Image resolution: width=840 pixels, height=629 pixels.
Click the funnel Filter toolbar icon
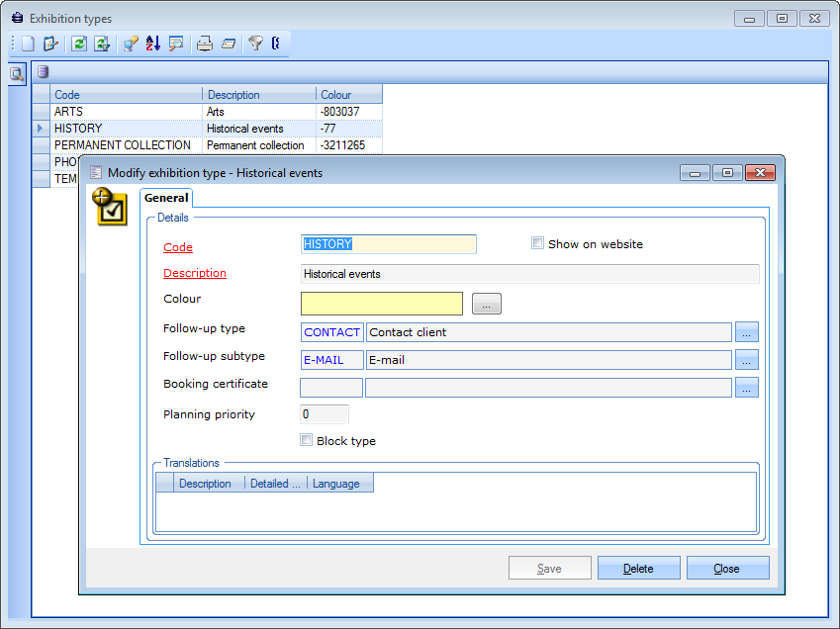click(x=255, y=44)
